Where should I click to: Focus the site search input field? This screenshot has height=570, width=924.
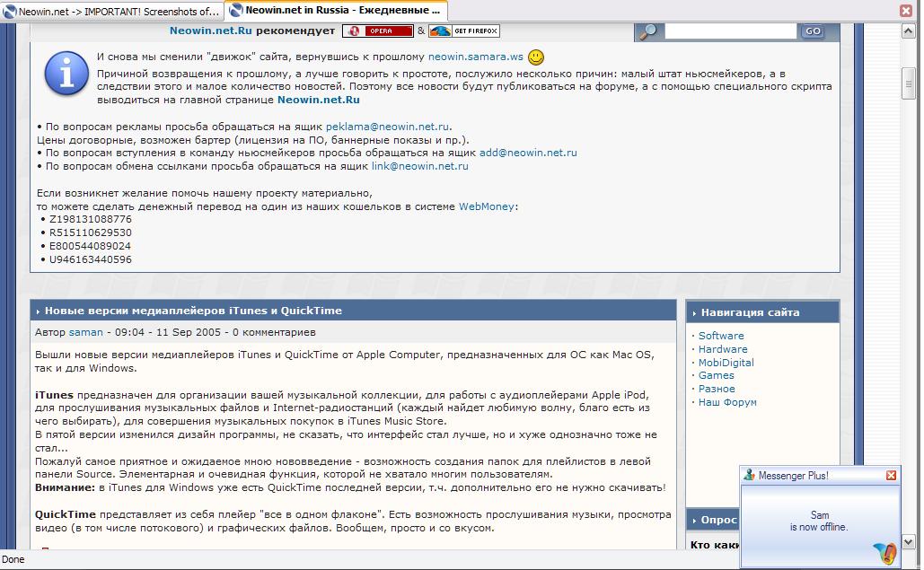[730, 31]
